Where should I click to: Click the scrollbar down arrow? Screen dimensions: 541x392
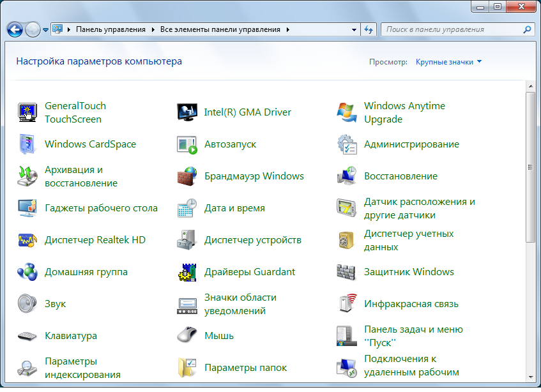[x=530, y=377]
